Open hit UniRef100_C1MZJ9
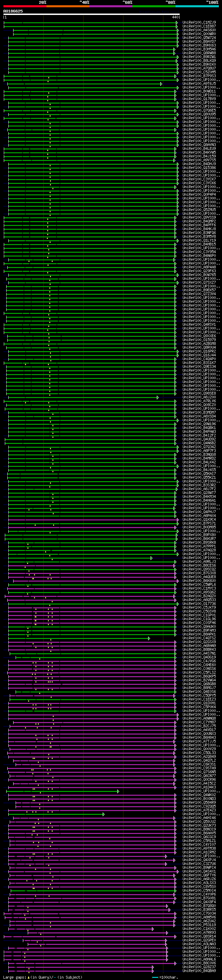 (199, 23)
